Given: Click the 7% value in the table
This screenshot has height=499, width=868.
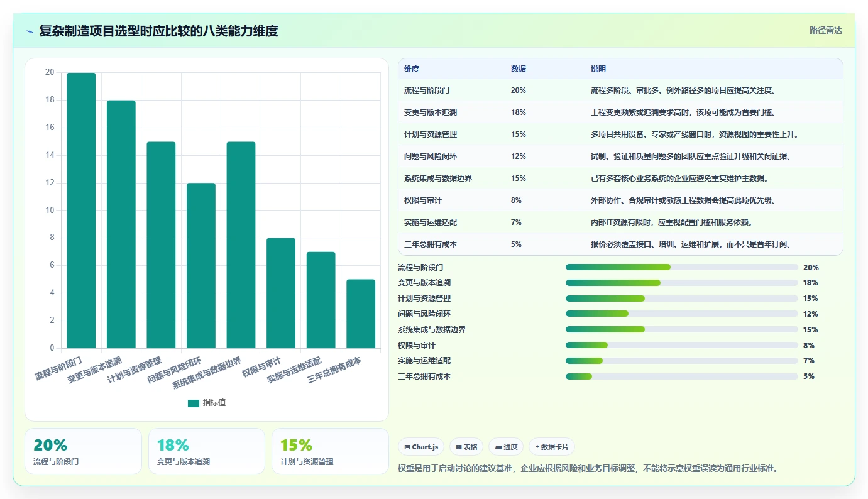Looking at the screenshot, I should (x=516, y=222).
